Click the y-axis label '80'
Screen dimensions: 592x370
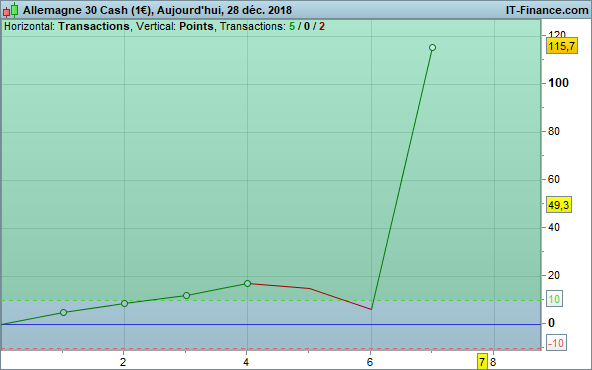coord(554,131)
